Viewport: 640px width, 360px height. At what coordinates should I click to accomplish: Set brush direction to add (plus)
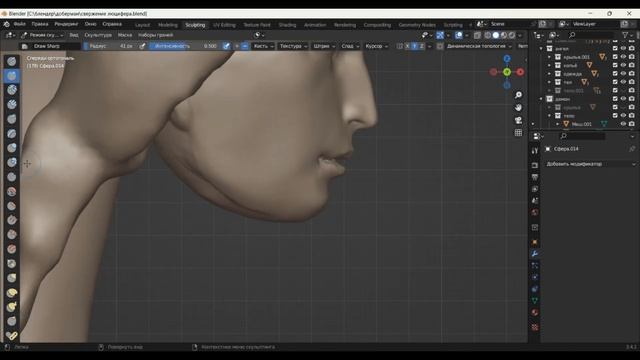pos(237,46)
